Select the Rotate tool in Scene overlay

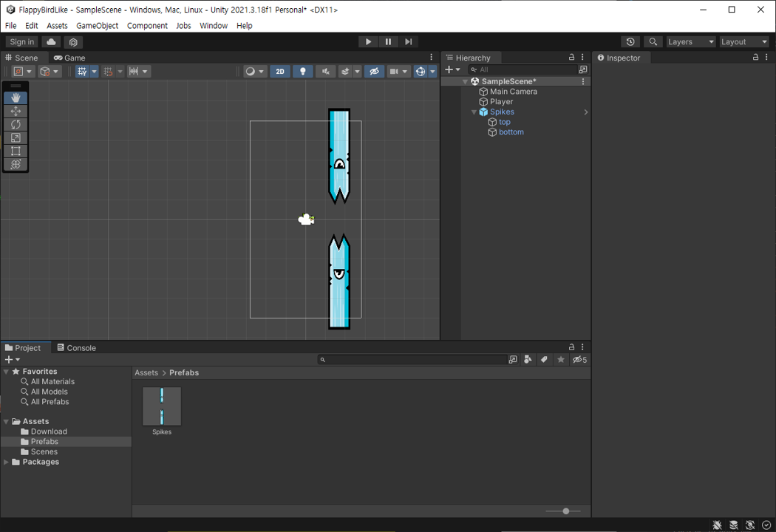[x=16, y=125]
